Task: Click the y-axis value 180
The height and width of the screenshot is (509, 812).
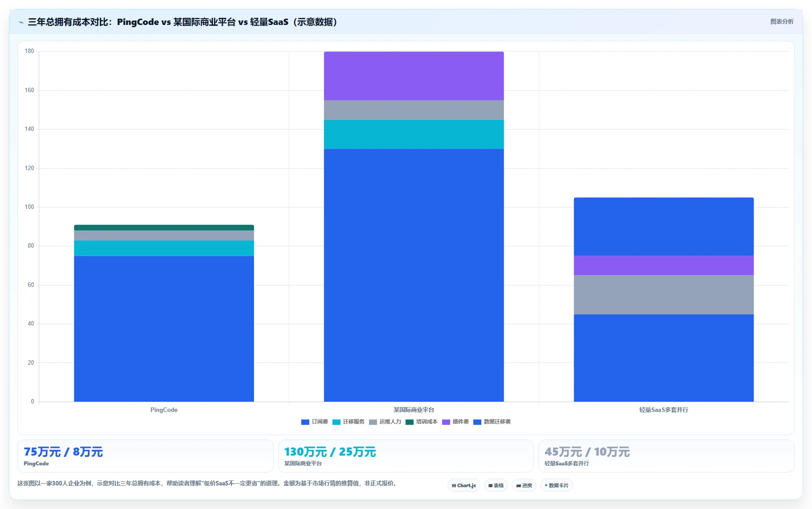Action: pyautogui.click(x=29, y=51)
